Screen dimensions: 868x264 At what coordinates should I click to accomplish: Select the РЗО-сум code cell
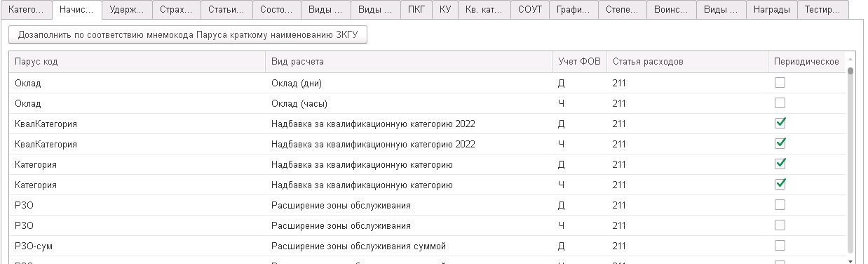[x=137, y=246]
